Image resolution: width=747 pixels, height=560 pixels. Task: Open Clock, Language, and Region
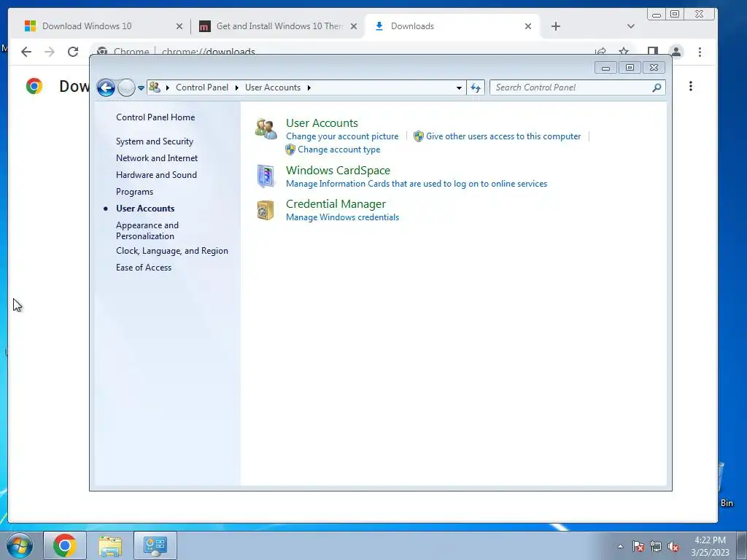(172, 251)
